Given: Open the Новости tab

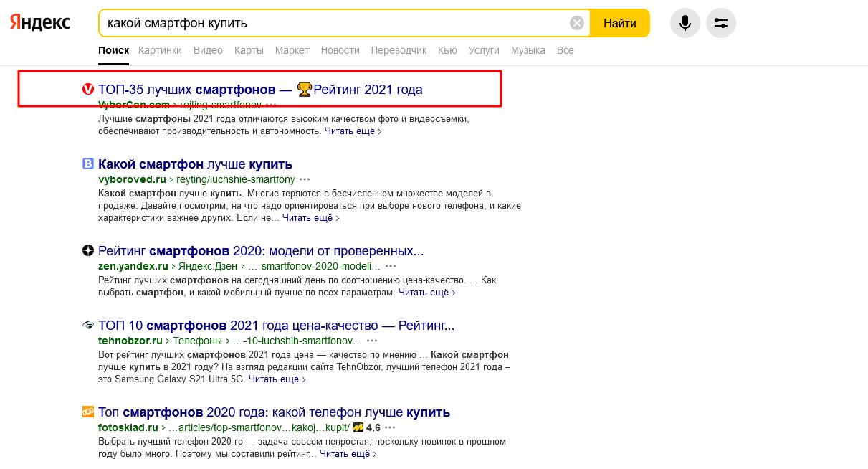Looking at the screenshot, I should click(x=340, y=50).
